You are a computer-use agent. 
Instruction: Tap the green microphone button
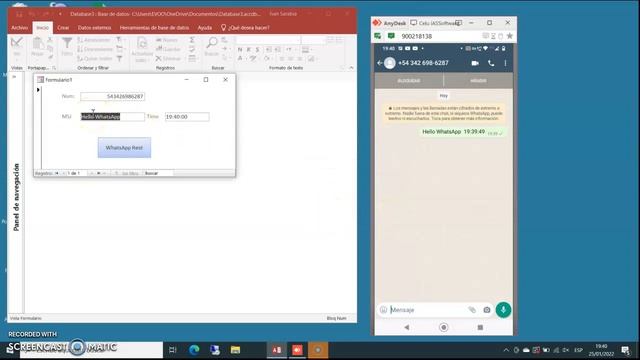click(503, 310)
